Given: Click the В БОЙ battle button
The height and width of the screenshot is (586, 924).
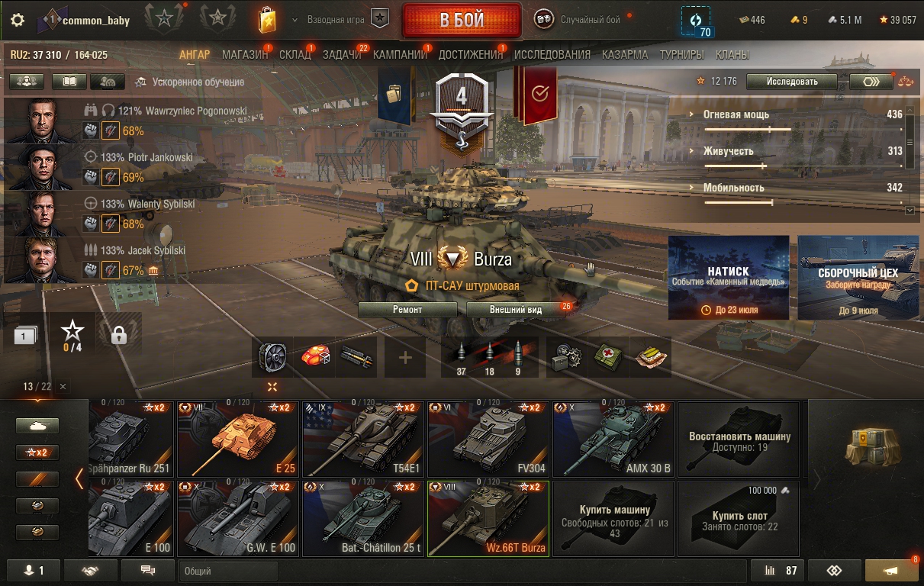Looking at the screenshot, I should 462,21.
